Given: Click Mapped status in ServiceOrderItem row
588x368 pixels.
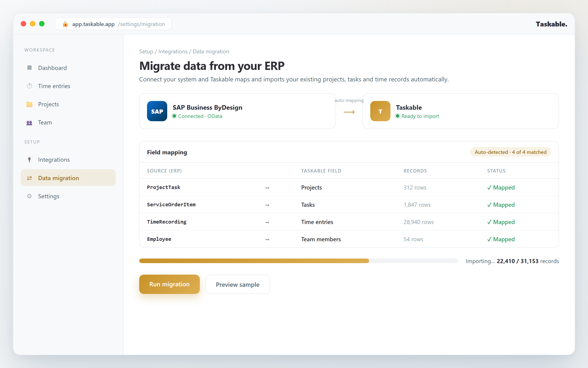Looking at the screenshot, I should [x=501, y=205].
